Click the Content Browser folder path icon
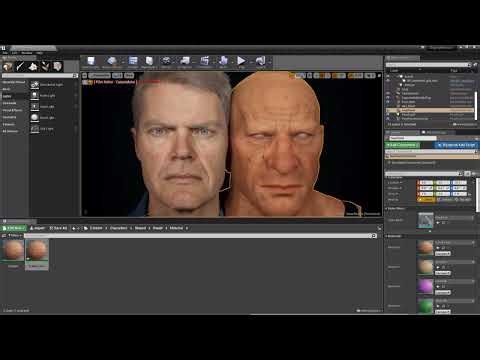This screenshot has width=480, height=360. pyautogui.click(x=86, y=228)
